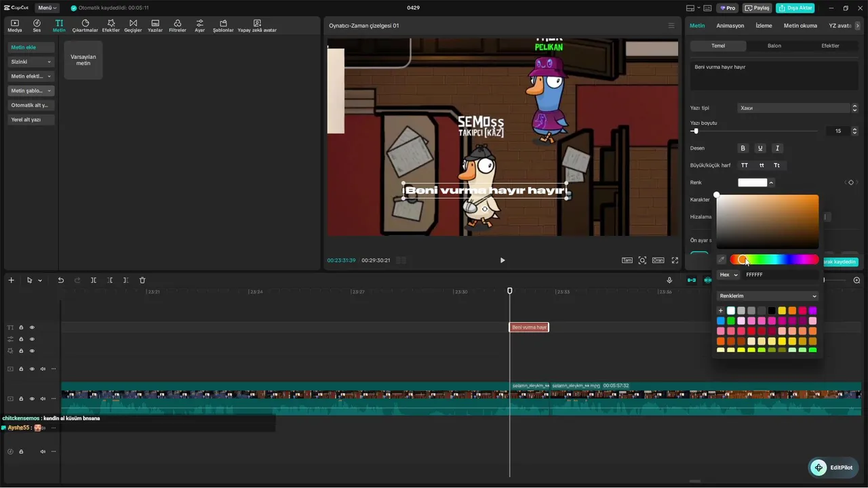Collapse the Renk color dropdown arrow

[771, 182]
